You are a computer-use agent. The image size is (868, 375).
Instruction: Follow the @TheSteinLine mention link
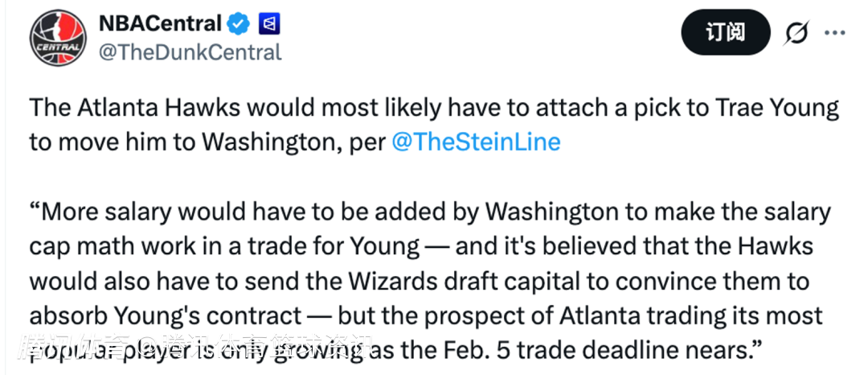click(475, 142)
